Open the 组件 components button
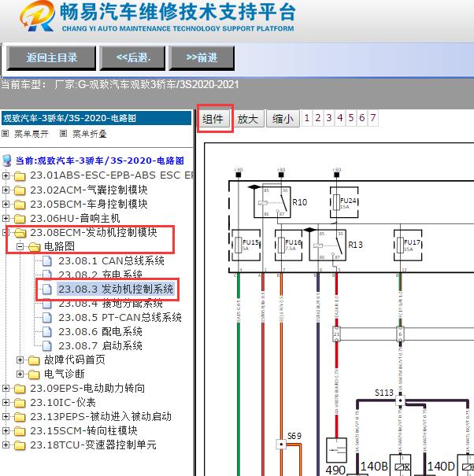The height and width of the screenshot is (476, 474). 213,119
